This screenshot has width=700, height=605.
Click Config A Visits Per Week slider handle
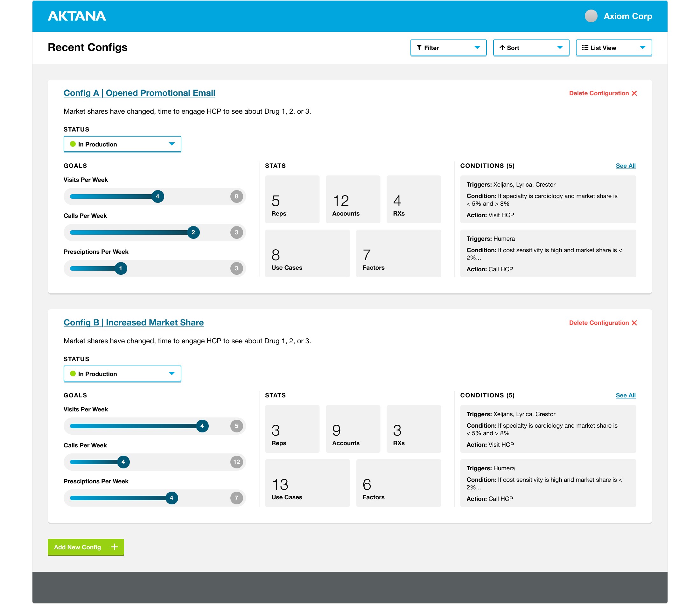157,196
